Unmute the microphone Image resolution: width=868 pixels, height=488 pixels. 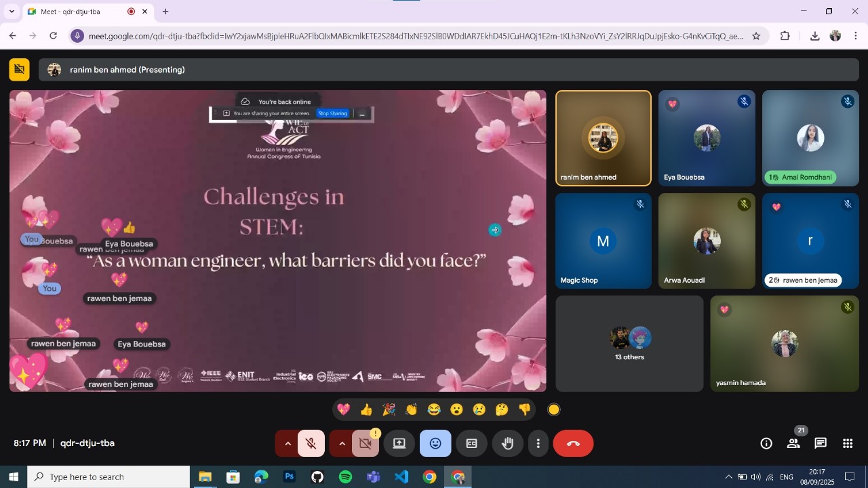[311, 444]
